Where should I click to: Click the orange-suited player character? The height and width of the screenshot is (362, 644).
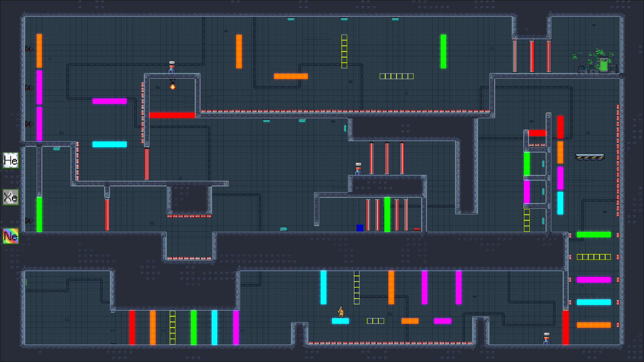[x=341, y=312]
